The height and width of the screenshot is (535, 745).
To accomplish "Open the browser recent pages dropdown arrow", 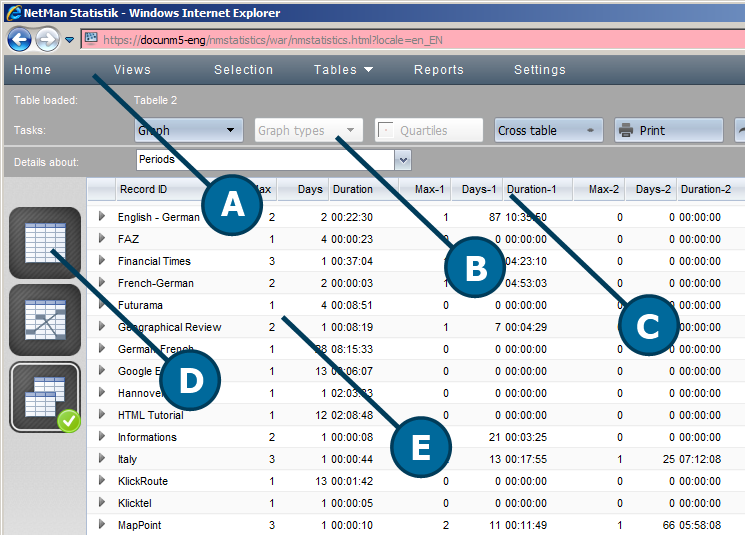I will (69, 40).
